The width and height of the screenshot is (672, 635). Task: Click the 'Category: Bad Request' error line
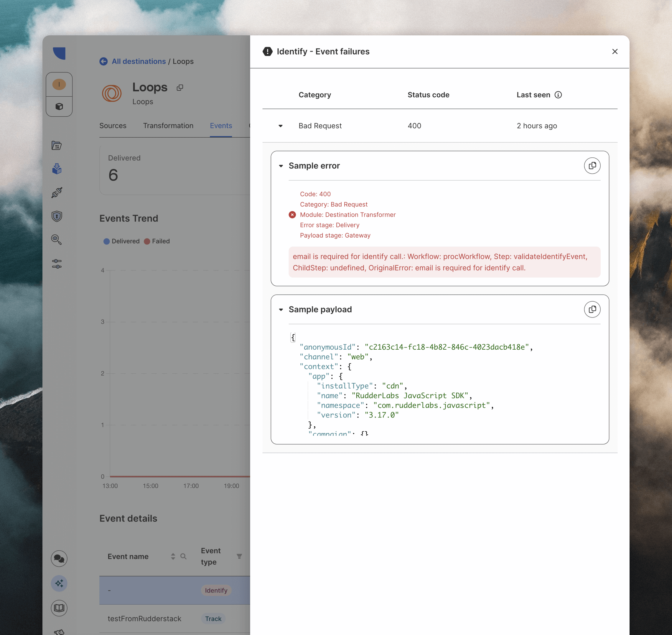(334, 205)
